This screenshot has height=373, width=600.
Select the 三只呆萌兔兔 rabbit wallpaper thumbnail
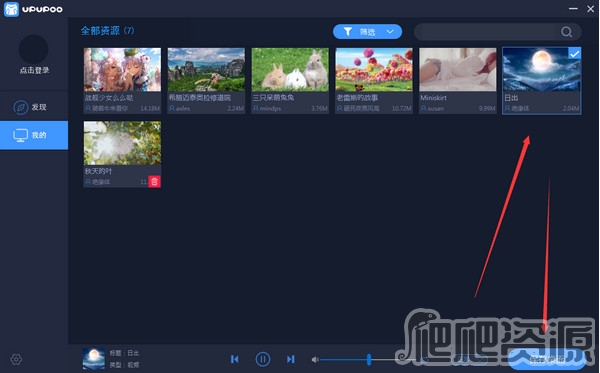click(x=290, y=70)
